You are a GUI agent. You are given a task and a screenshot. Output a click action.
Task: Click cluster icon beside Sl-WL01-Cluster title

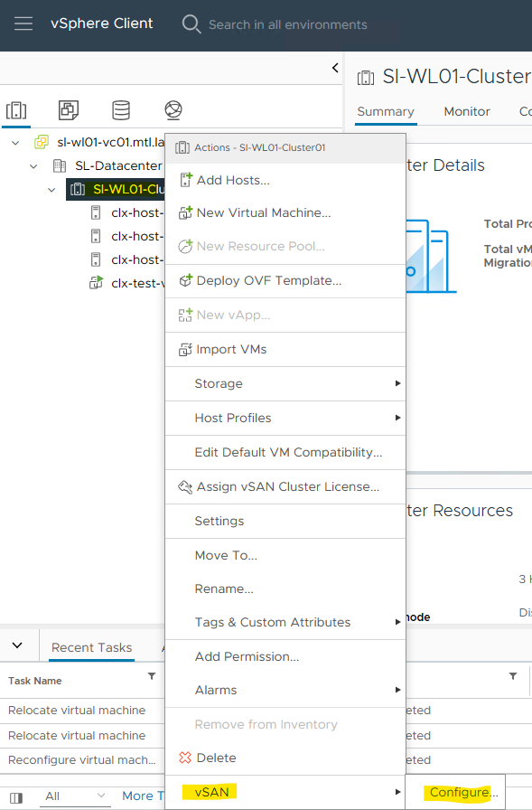(366, 78)
